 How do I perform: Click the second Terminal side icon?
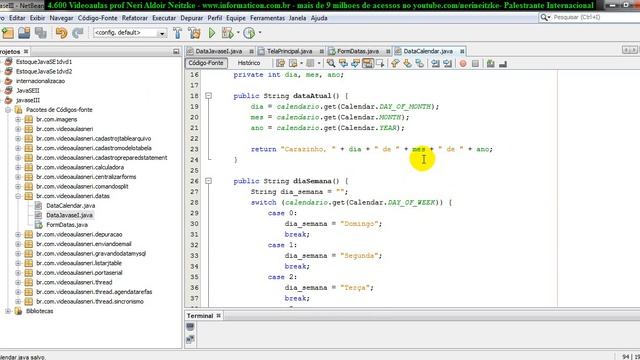190,339
